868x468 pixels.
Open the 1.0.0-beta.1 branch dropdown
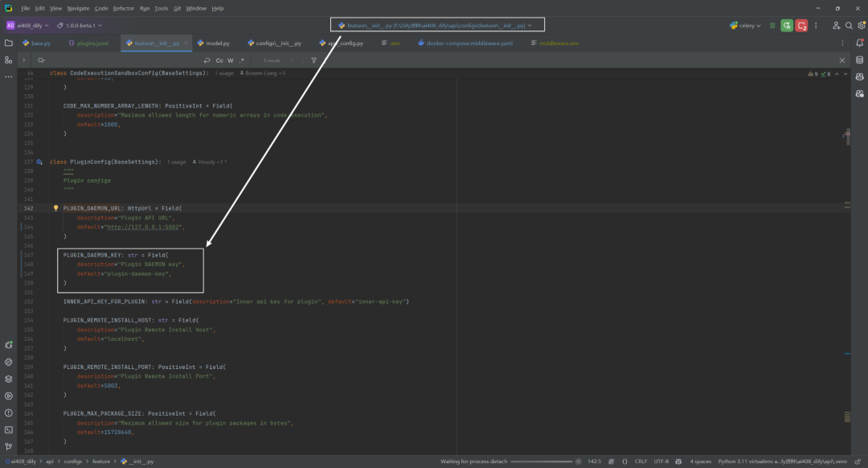[80, 26]
